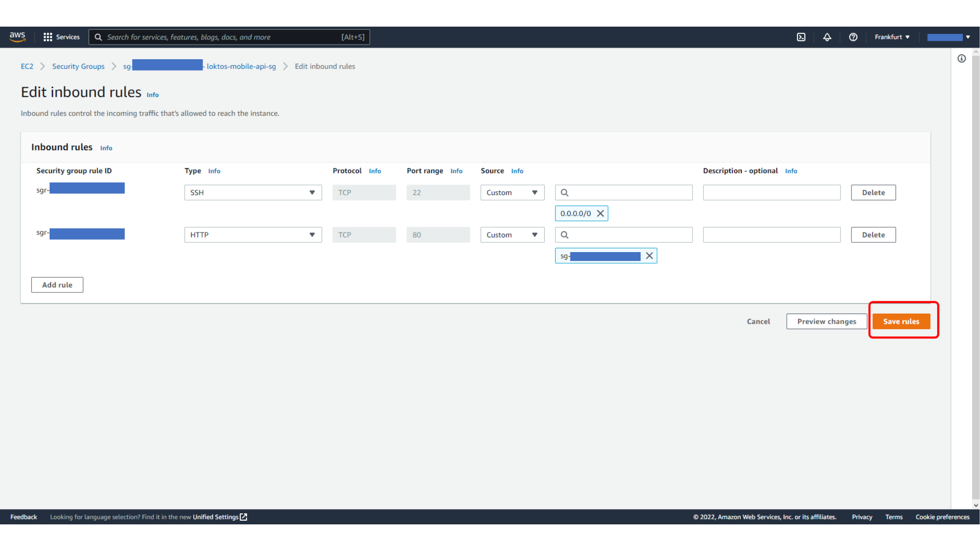
Task: Open the help question mark icon
Action: 853,37
